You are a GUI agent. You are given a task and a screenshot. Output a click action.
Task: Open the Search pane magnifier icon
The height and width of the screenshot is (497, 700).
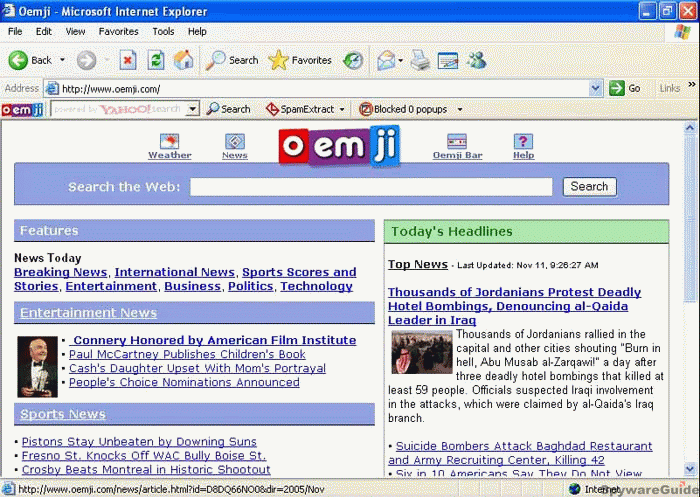pyautogui.click(x=231, y=60)
